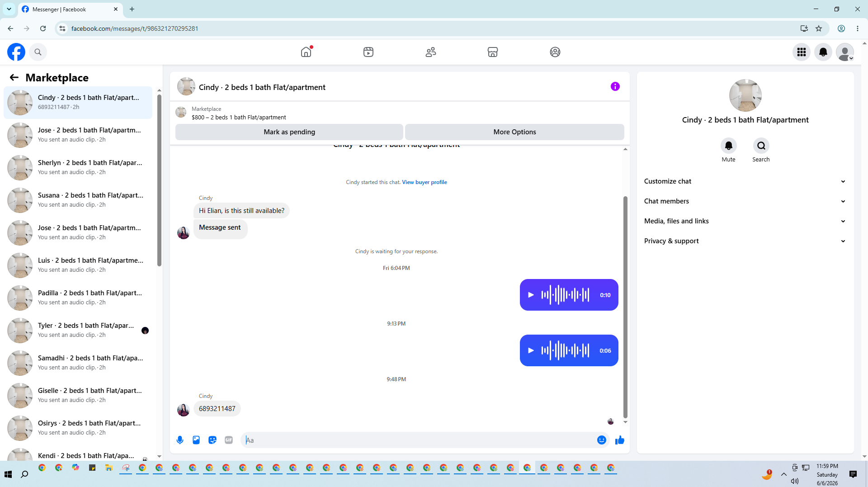Open Tyler's apartment chat
This screenshot has width=868, height=487.
(78, 331)
